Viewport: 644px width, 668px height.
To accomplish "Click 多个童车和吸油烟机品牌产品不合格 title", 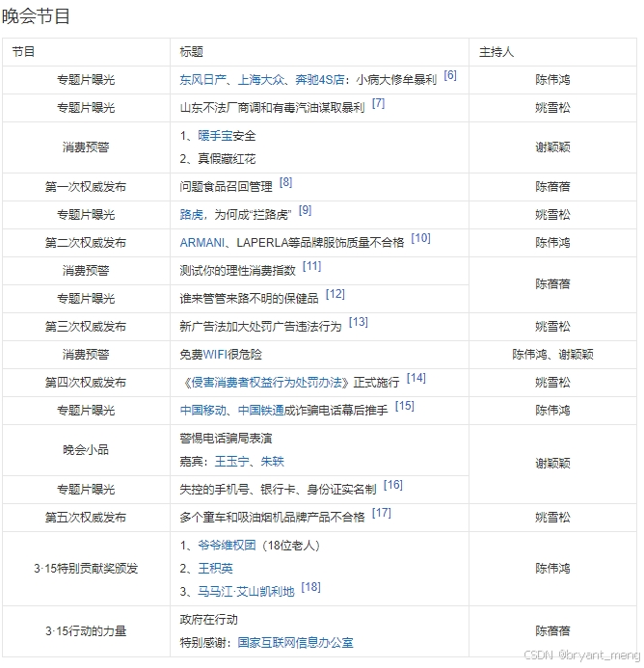I will tap(272, 518).
